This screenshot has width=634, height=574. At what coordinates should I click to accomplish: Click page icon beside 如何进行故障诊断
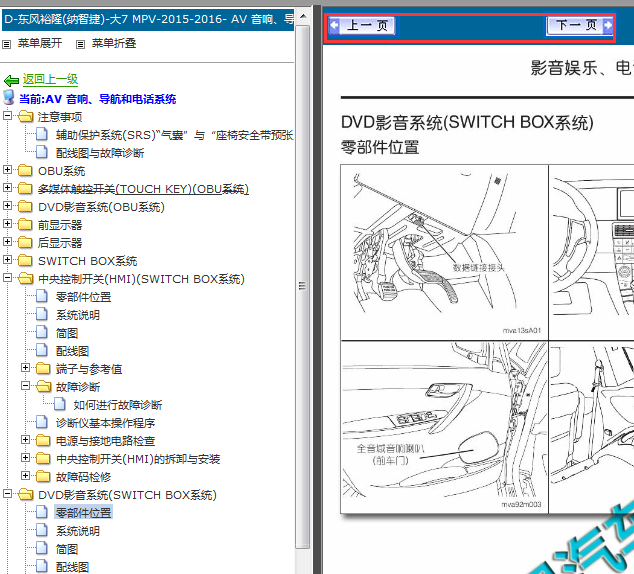(x=60, y=404)
